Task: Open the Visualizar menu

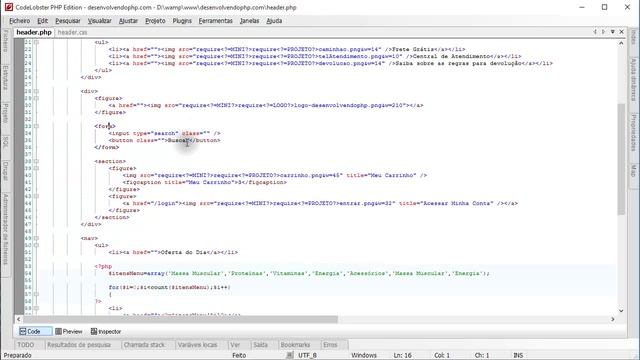Action: [100, 21]
